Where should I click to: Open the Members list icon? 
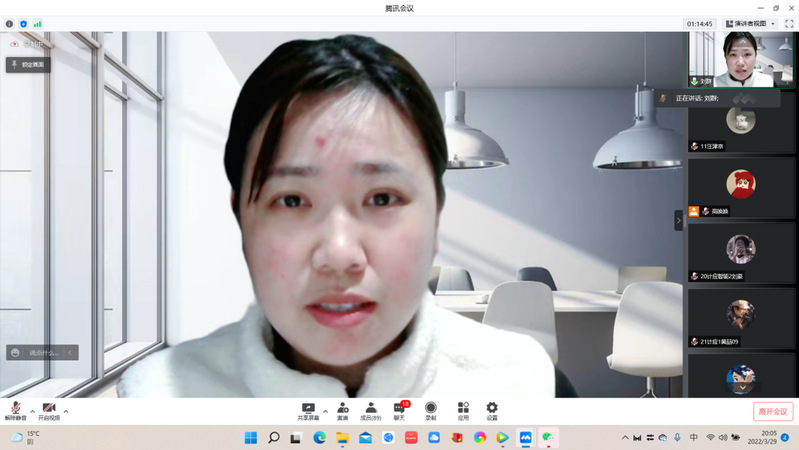click(370, 410)
